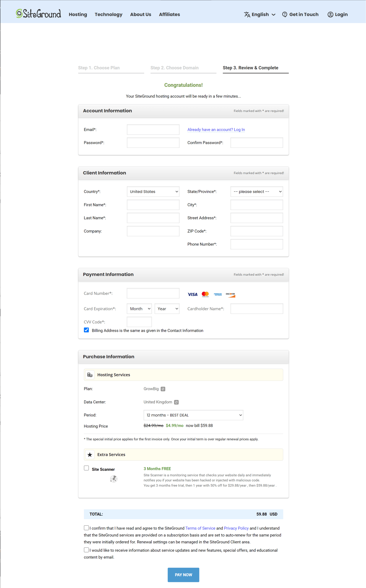The height and width of the screenshot is (588, 366).
Task: Click the Visa card logo
Action: pos(193,294)
